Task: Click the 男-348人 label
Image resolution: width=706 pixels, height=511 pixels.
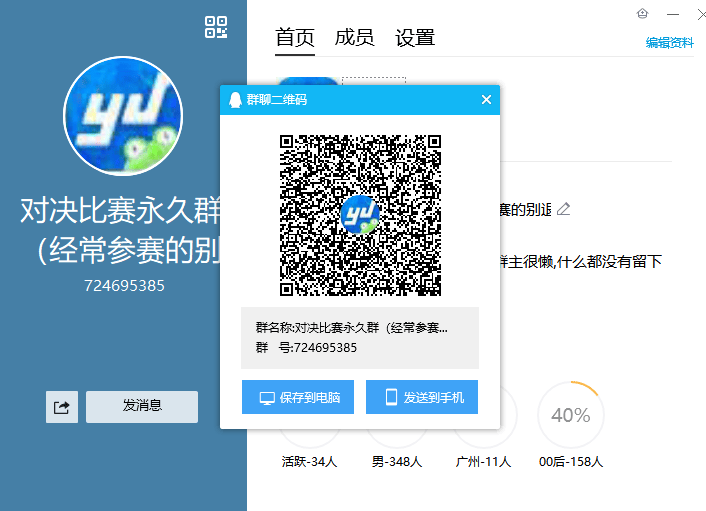Action: pyautogui.click(x=397, y=461)
